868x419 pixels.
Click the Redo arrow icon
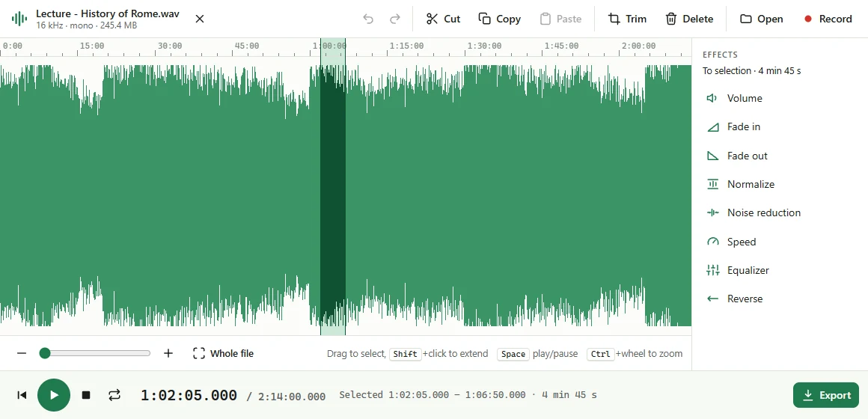394,19
